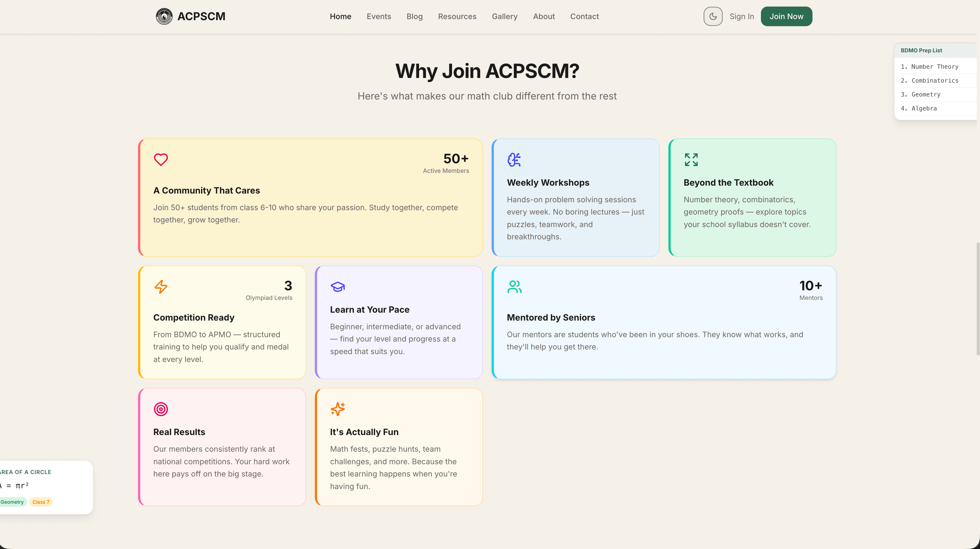Image resolution: width=980 pixels, height=549 pixels.
Task: Click the users icon on Mentored by Seniors
Action: tap(514, 287)
